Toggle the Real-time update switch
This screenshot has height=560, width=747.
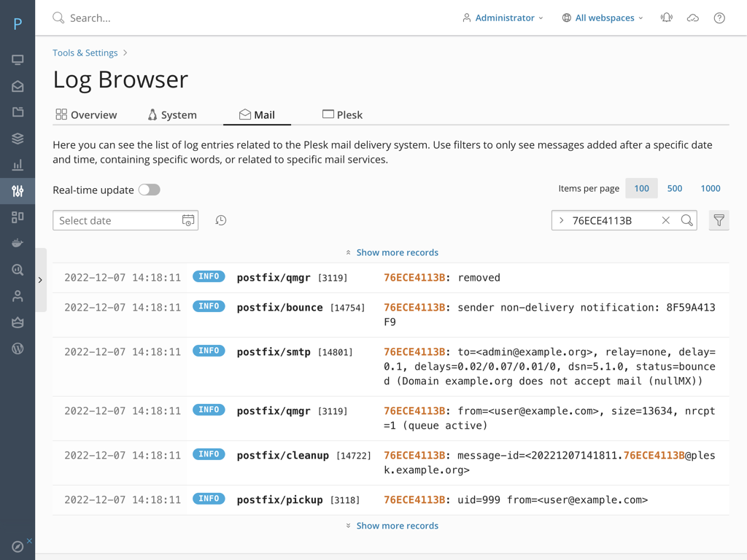[x=150, y=190]
